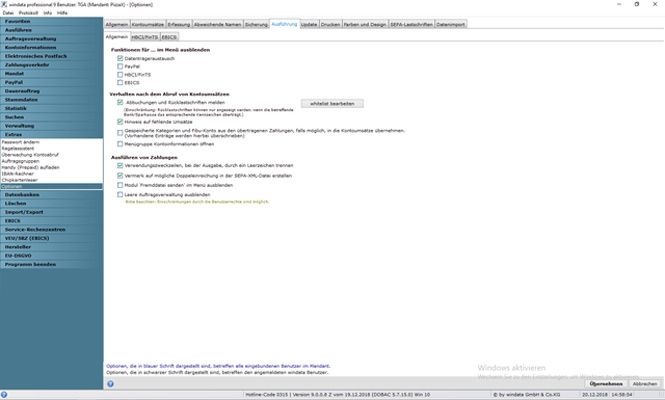Viewport: 665px width, 400px height.
Task: Expand the EU-DSGVO sidebar group
Action: 51,256
